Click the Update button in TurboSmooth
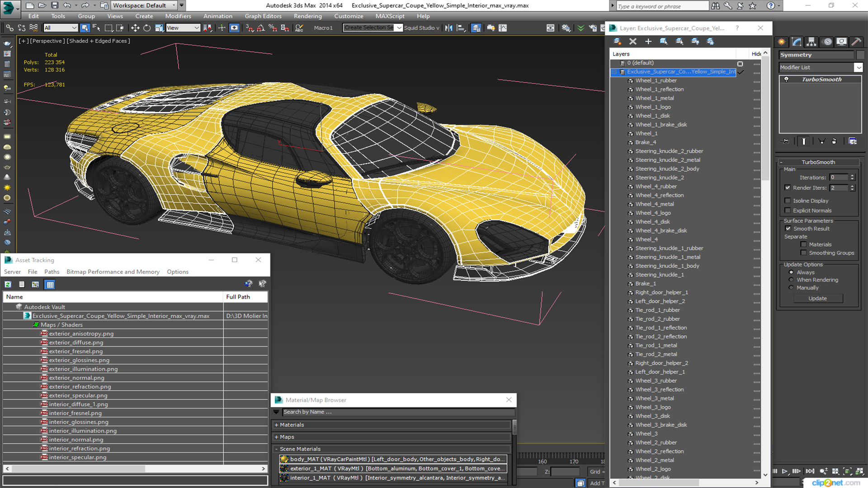Image resolution: width=868 pixels, height=488 pixels. tap(817, 298)
